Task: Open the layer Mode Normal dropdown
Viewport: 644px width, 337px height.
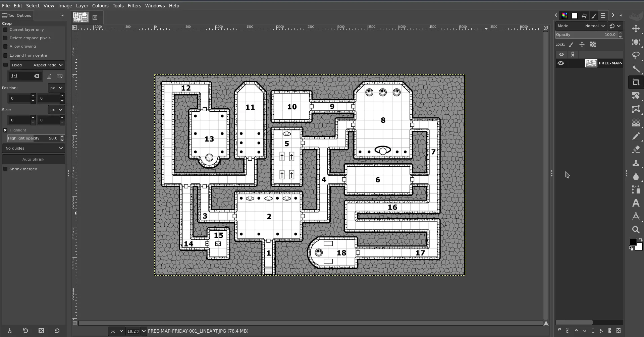Action: pyautogui.click(x=595, y=26)
